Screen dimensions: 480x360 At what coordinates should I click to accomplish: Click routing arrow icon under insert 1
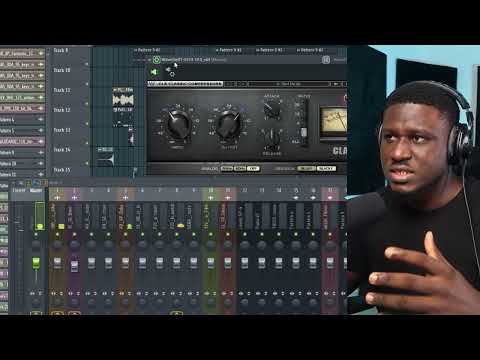pos(57,198)
